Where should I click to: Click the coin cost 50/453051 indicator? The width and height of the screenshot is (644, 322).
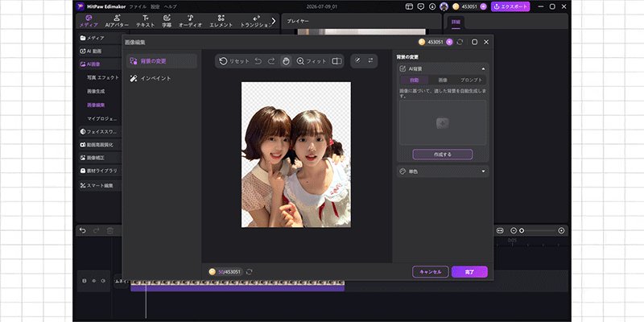click(x=225, y=271)
